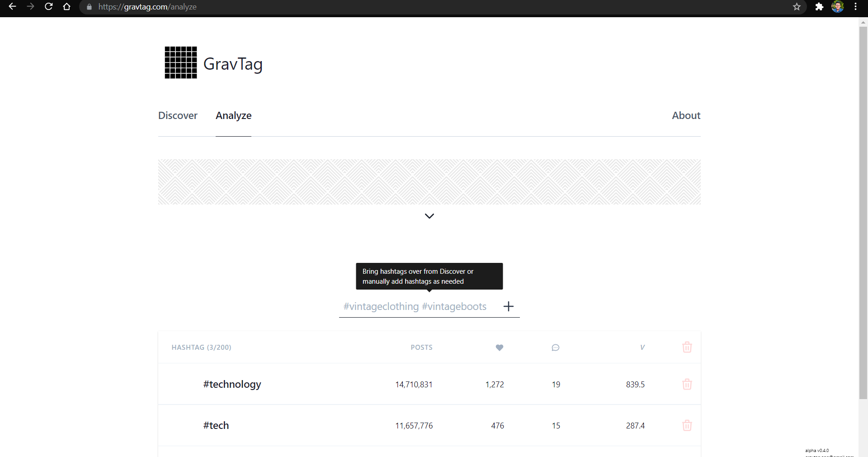Click the page vertical scrollbar thumb
This screenshot has height=457, width=868.
[x=863, y=213]
